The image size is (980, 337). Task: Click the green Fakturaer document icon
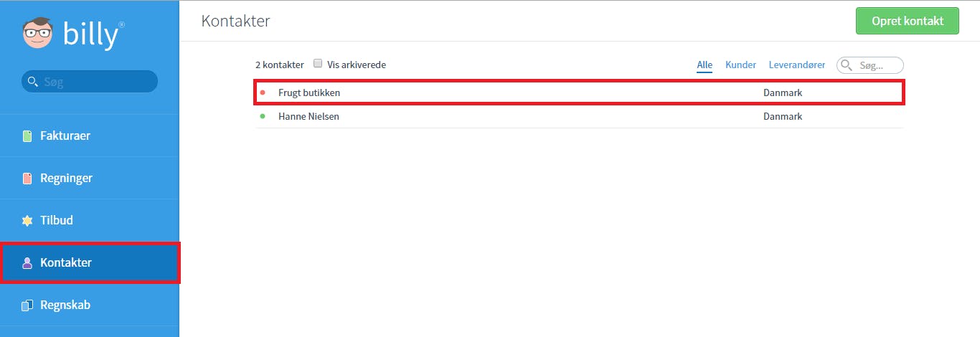pos(27,136)
